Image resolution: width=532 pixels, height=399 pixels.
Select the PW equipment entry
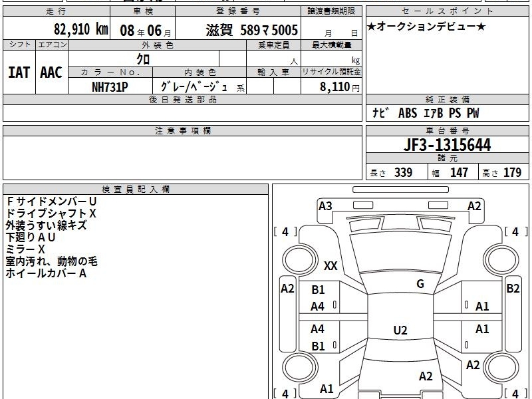click(x=473, y=113)
